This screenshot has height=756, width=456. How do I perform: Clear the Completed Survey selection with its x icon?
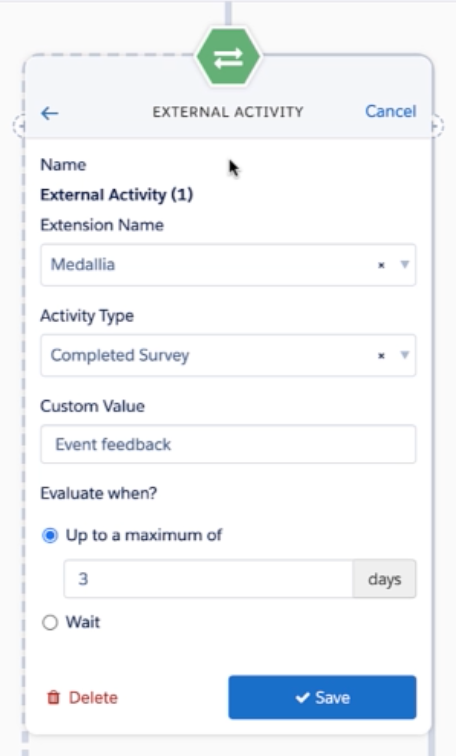pyautogui.click(x=381, y=356)
